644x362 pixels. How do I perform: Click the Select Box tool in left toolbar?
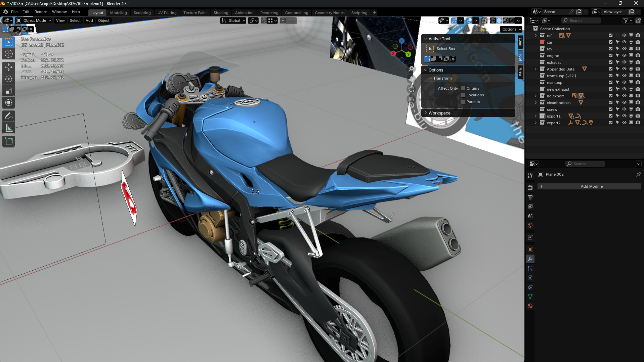(x=9, y=42)
